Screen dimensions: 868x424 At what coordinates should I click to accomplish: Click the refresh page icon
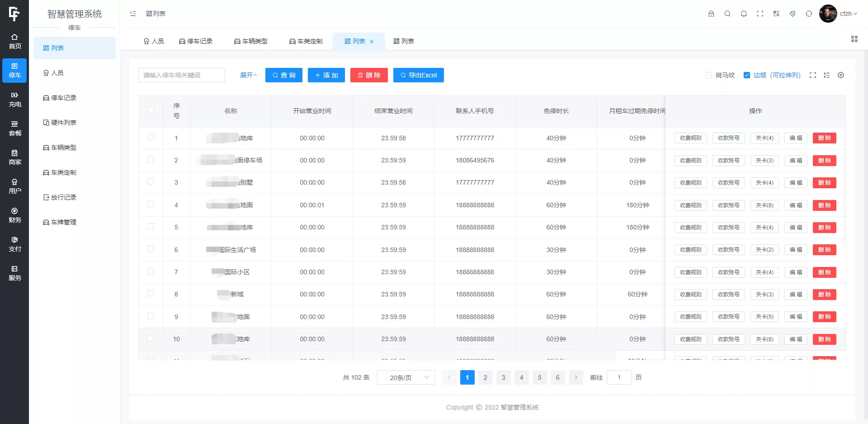coord(809,14)
